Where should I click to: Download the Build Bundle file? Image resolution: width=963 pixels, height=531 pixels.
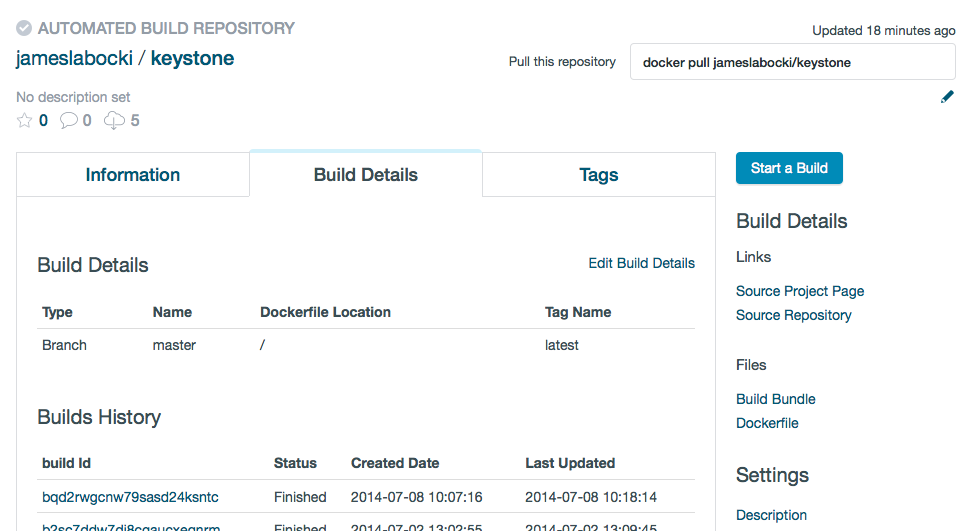pos(776,399)
